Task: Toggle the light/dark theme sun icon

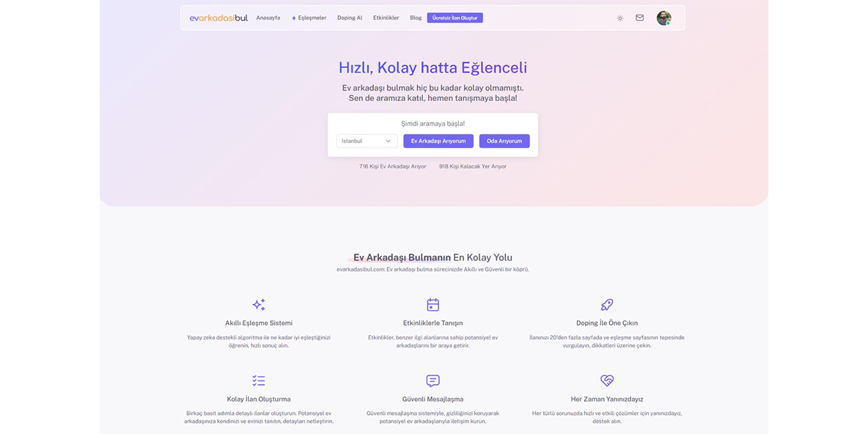Action: (x=620, y=18)
